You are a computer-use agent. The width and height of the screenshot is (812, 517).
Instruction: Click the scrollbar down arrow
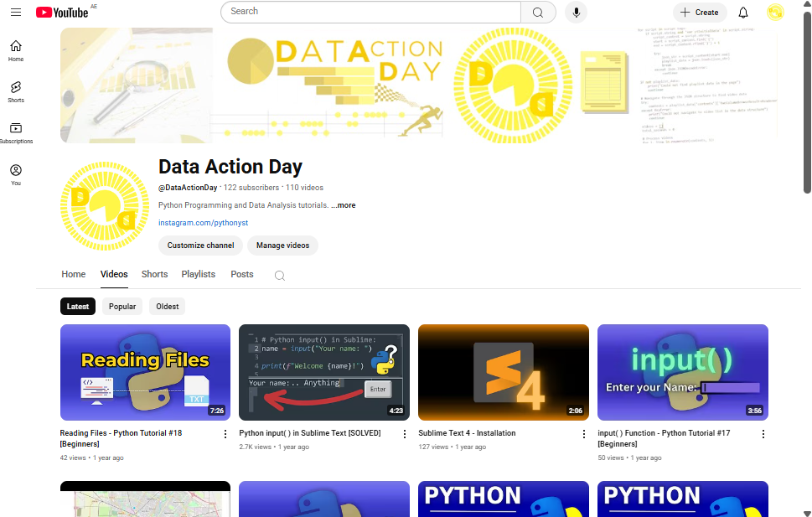tap(807, 514)
